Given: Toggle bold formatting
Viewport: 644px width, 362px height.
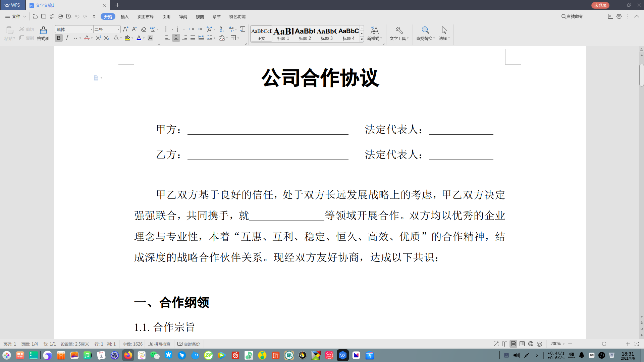Looking at the screenshot, I should [59, 38].
